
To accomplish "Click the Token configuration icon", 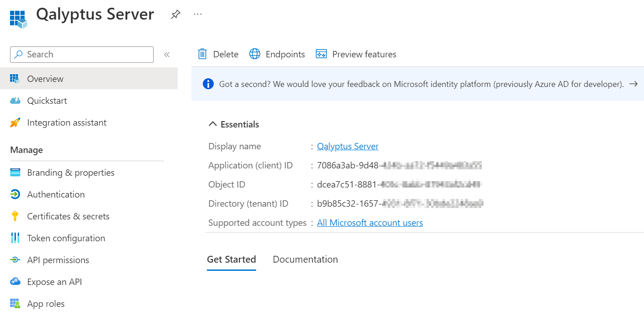I will (x=15, y=238).
